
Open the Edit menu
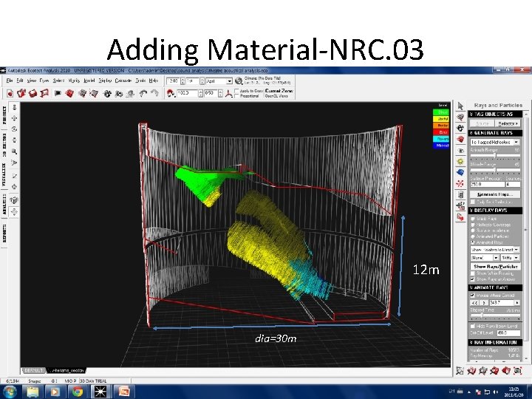[x=20, y=81]
